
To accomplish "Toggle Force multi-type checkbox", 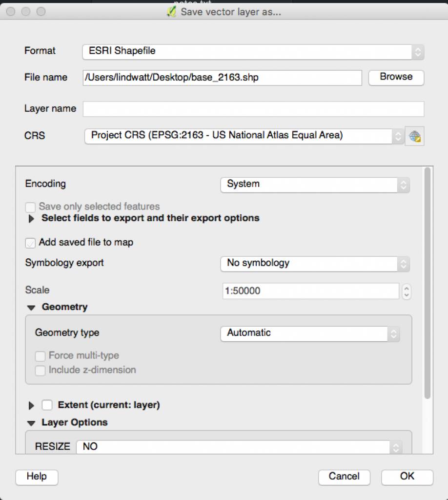I will pyautogui.click(x=40, y=356).
